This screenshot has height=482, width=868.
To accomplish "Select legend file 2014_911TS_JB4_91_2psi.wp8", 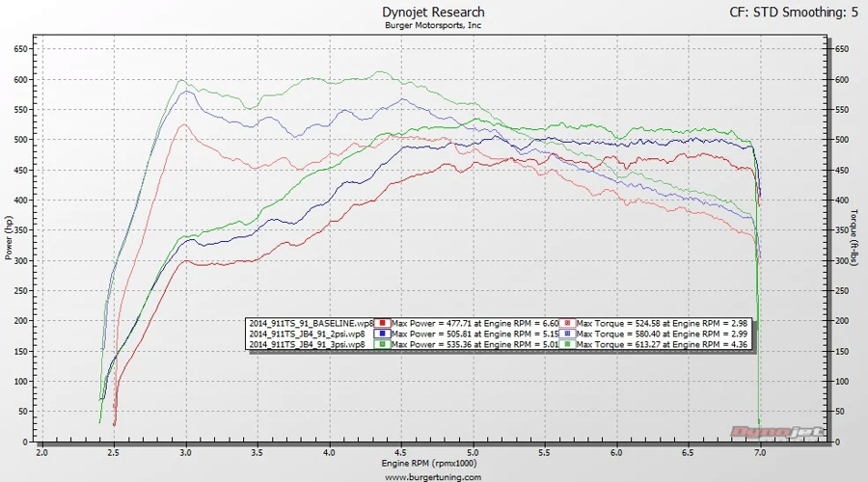I will click(x=307, y=334).
